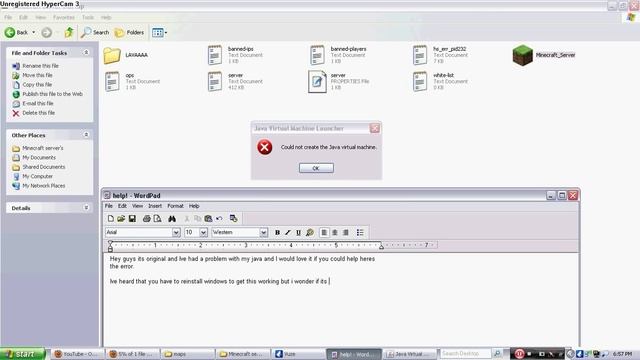The height and width of the screenshot is (360, 640).
Task: Open font size 10 dropdown
Action: point(203,232)
